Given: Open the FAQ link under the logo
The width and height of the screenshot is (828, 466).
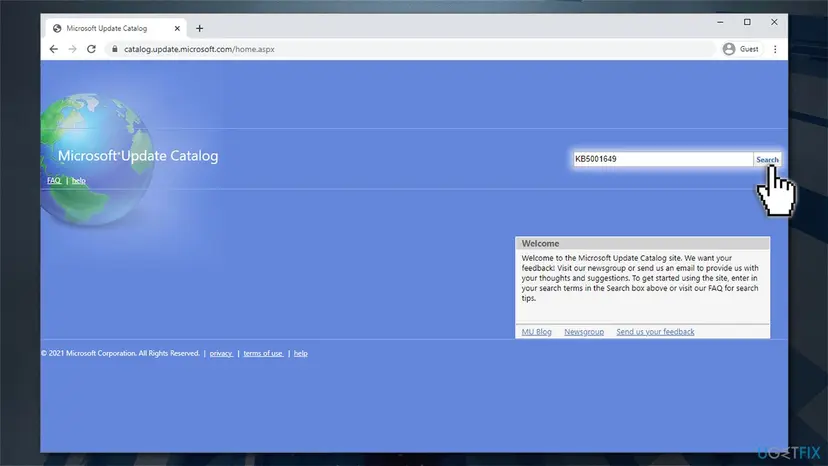Looking at the screenshot, I should tap(54, 181).
